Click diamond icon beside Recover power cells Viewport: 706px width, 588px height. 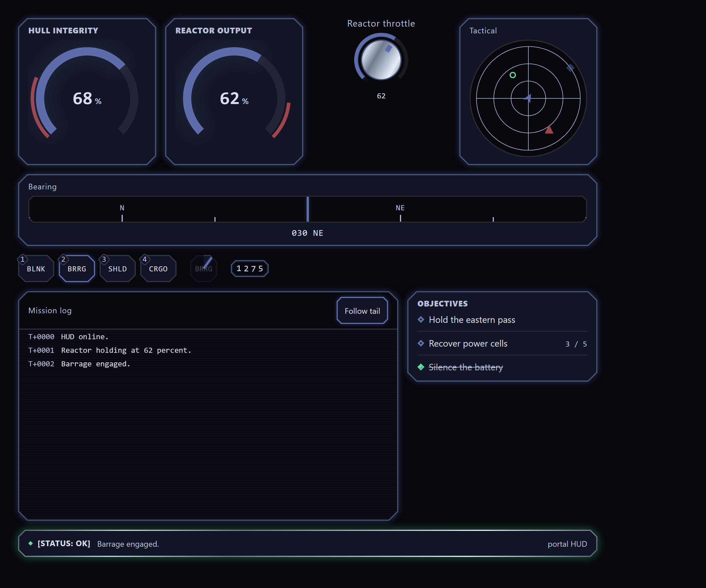pos(421,343)
